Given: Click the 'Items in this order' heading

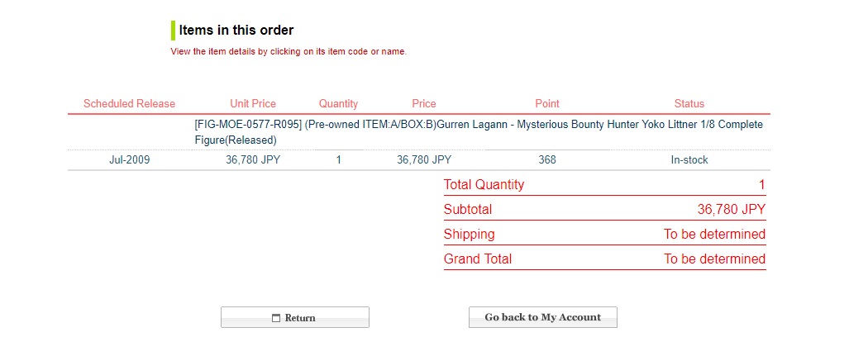Looking at the screenshot, I should point(236,31).
